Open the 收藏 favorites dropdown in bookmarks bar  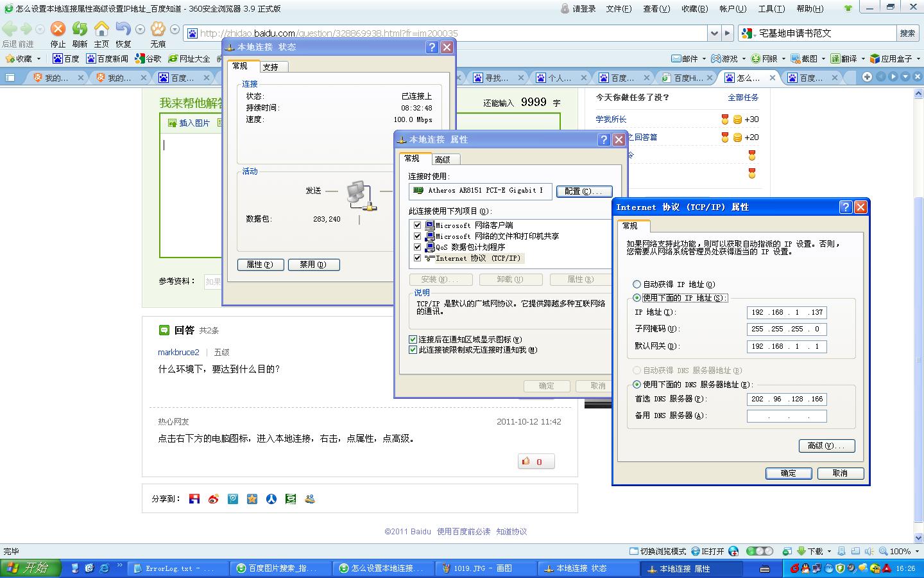23,58
